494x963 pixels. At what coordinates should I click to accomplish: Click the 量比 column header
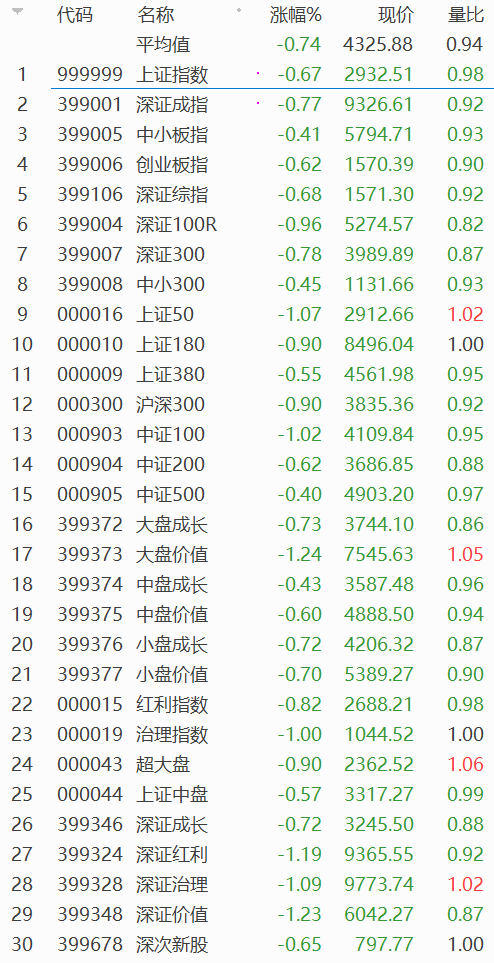coord(466,15)
